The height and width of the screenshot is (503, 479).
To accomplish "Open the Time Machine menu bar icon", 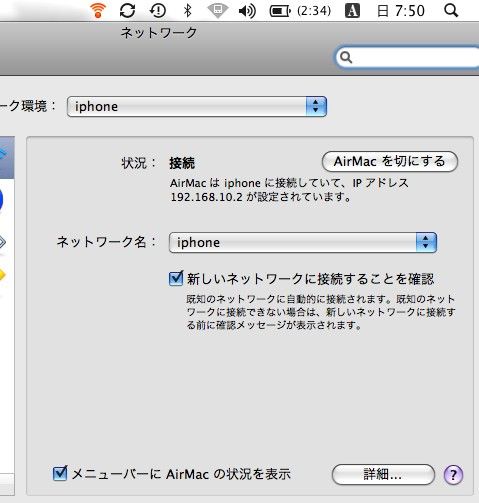I will click(158, 10).
